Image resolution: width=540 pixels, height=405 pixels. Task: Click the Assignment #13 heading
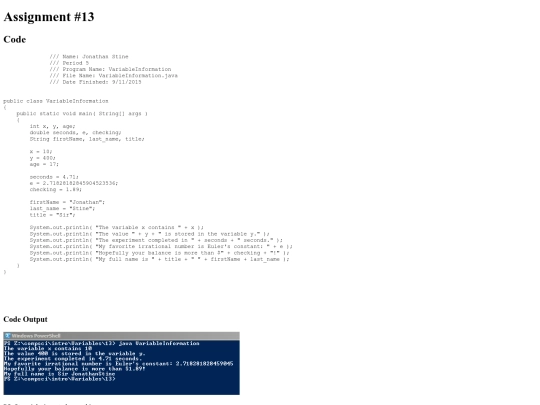[x=49, y=17]
